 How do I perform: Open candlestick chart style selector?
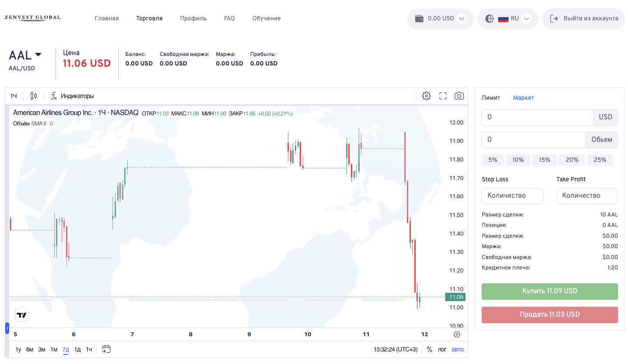(34, 96)
